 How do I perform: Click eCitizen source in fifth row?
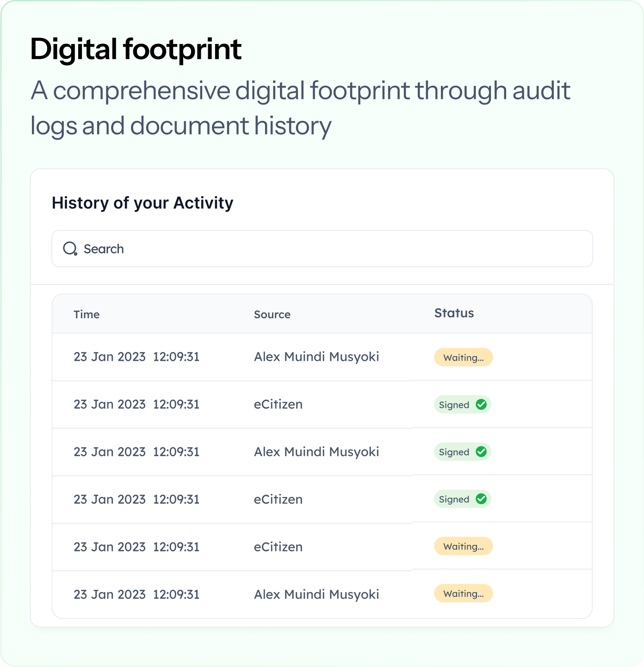click(x=278, y=547)
